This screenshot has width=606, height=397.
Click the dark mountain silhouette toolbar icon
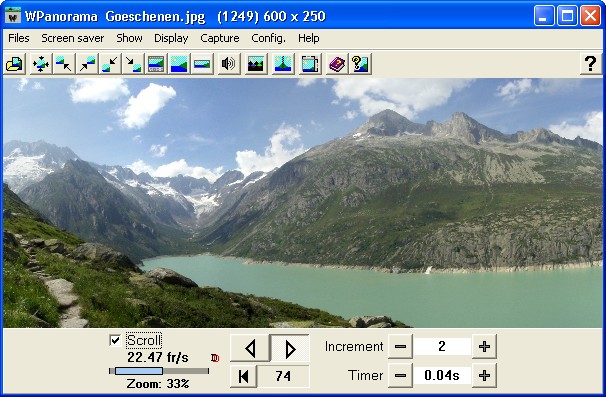pos(255,64)
